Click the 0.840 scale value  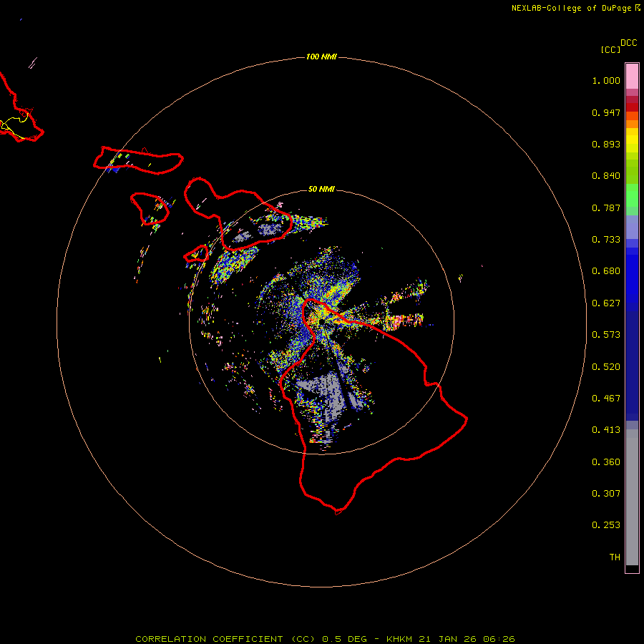[x=606, y=176]
